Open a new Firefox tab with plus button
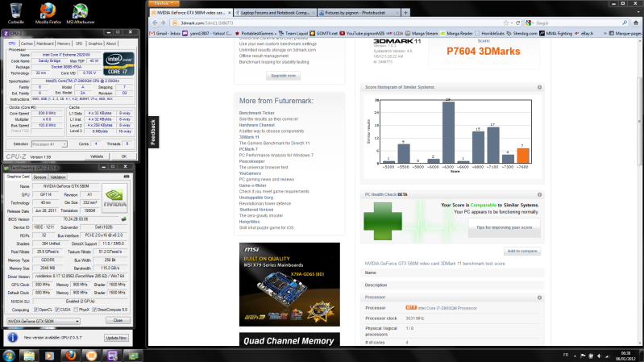The height and width of the screenshot is (362, 644). pyautogui.click(x=405, y=13)
